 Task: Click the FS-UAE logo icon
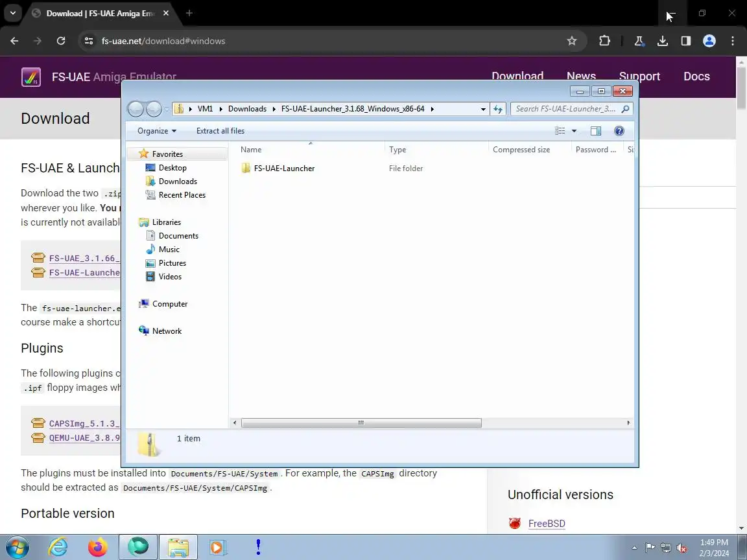(31, 76)
